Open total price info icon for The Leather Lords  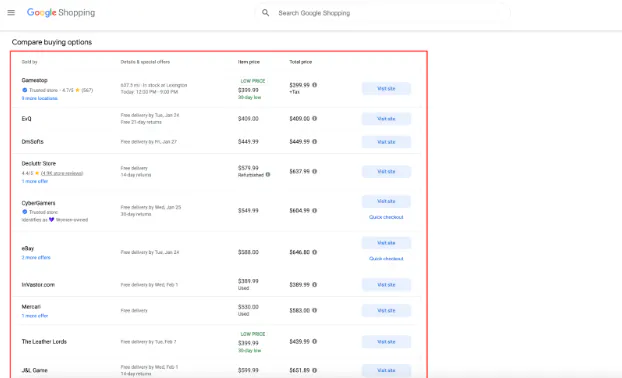315,342
